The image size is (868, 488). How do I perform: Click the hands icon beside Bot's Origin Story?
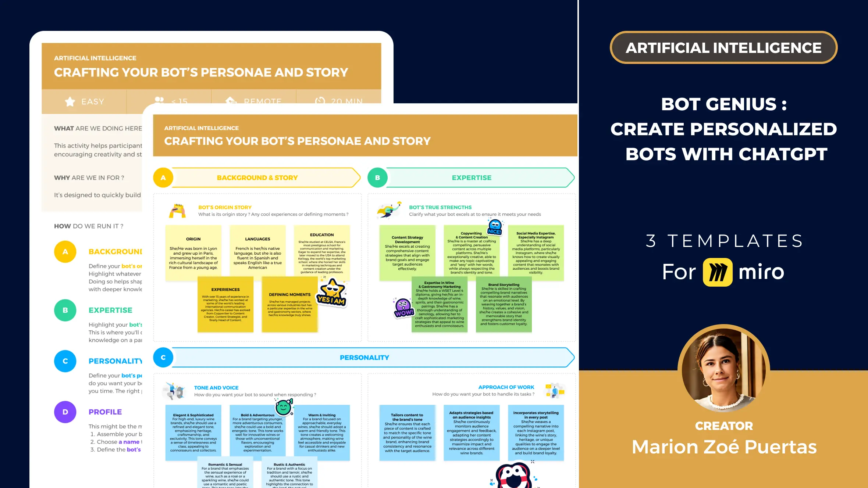click(x=177, y=211)
